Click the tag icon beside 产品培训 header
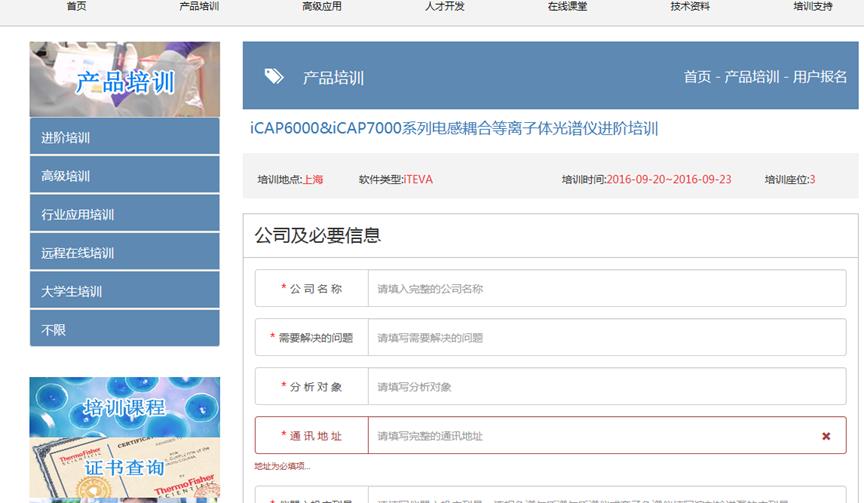 [274, 77]
